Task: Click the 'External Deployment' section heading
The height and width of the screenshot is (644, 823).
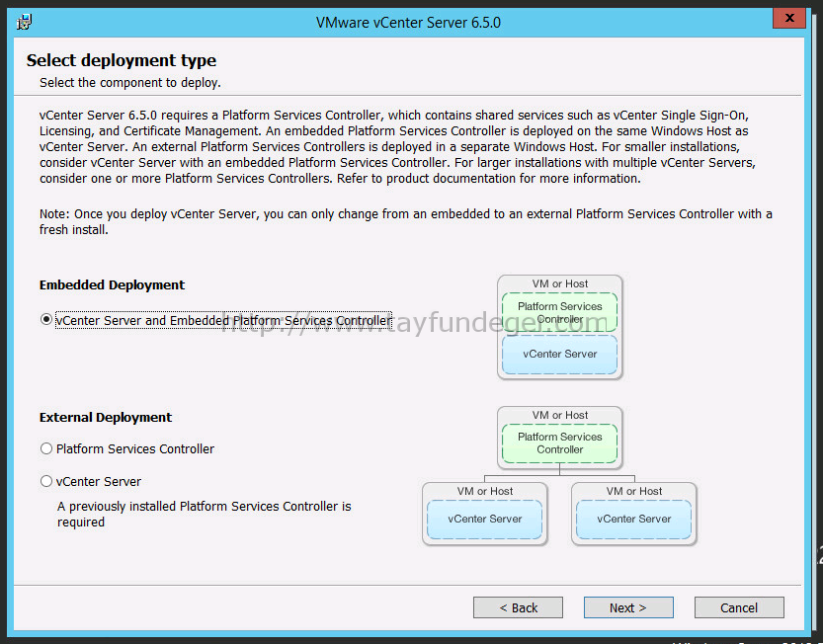Action: point(106,417)
